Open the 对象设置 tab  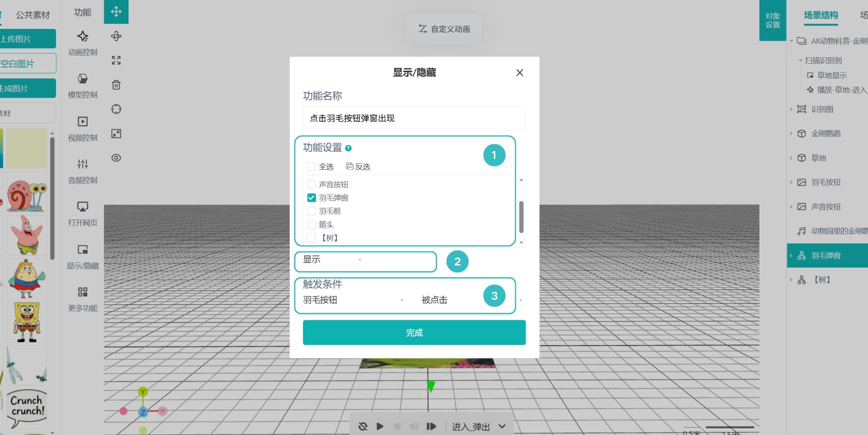tap(772, 20)
